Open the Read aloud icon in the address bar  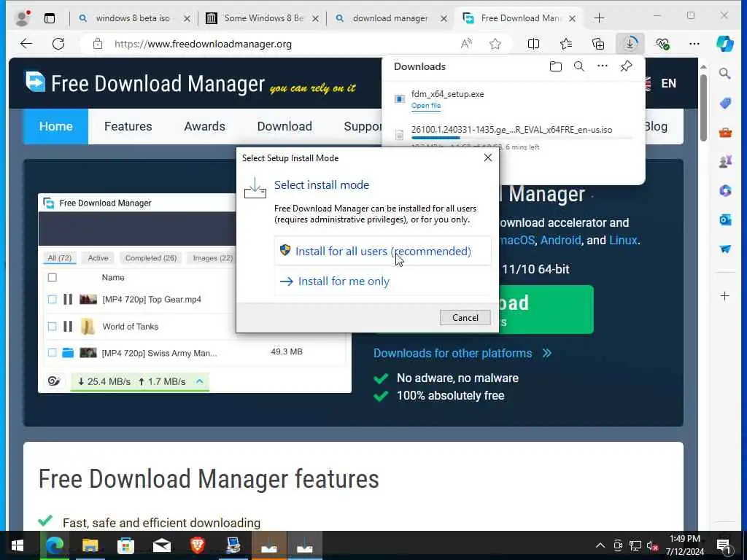(x=466, y=44)
